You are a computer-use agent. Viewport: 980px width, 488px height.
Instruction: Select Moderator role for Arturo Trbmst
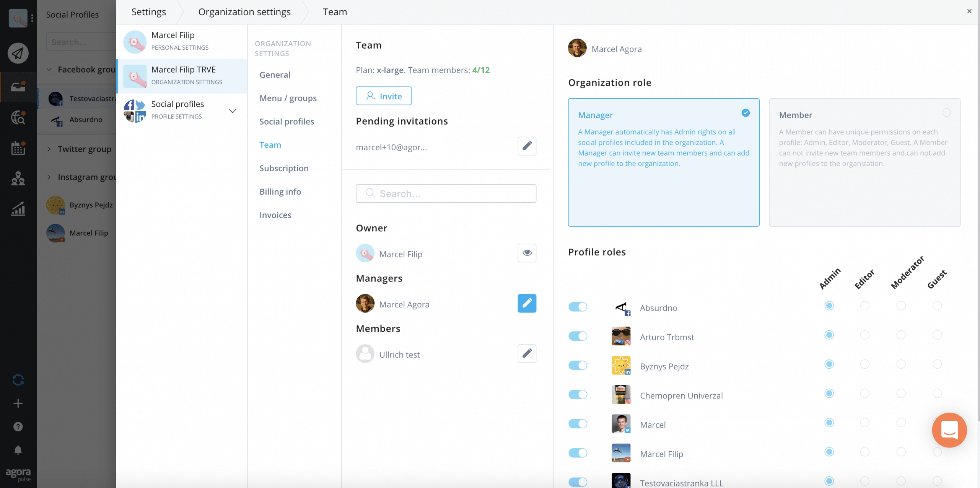click(901, 335)
